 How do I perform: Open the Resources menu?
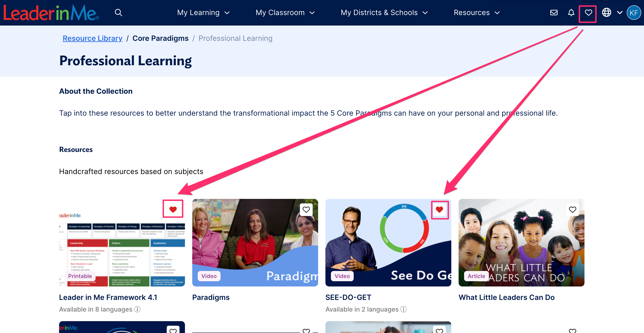(476, 13)
